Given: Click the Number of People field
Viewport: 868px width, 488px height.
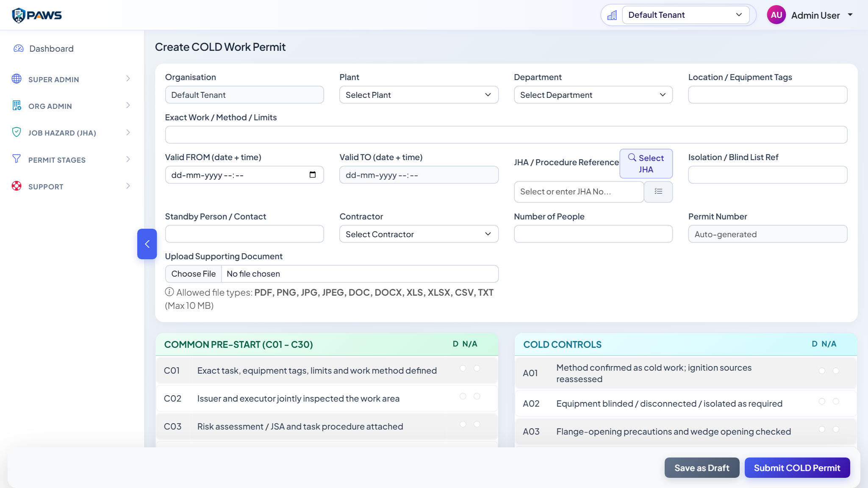Looking at the screenshot, I should coord(593,234).
